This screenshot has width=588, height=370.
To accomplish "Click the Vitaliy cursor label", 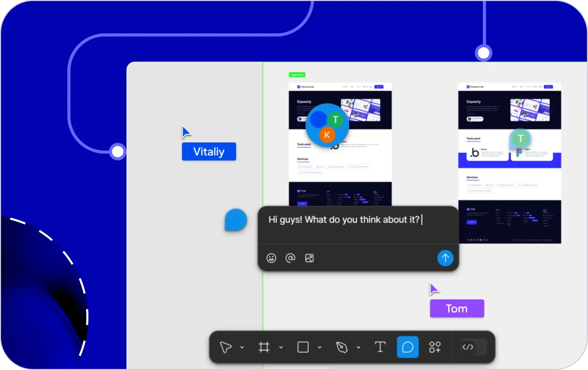I will click(x=209, y=151).
